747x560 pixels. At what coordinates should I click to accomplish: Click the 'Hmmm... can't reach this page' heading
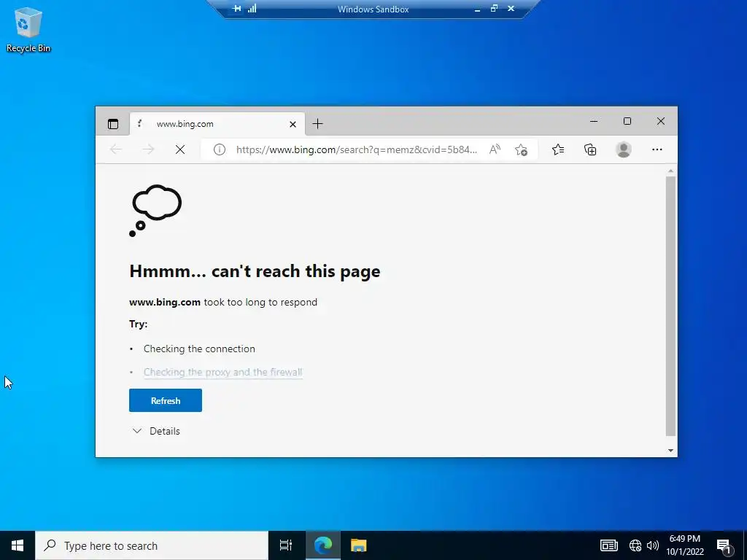click(255, 271)
